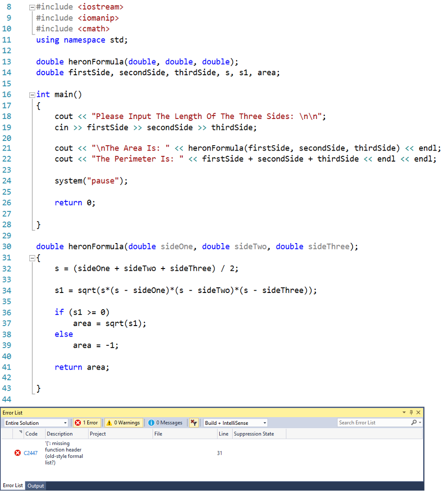This screenshot has width=448, height=491.
Task: Unpin the Error List with the pushpin icon
Action: click(x=411, y=412)
